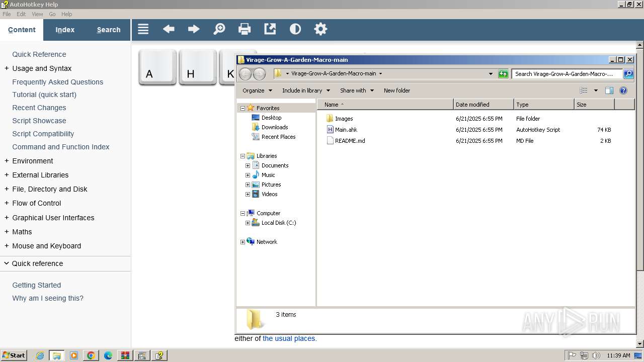Open the Organize dropdown menu
644x362 pixels.
coord(257,90)
